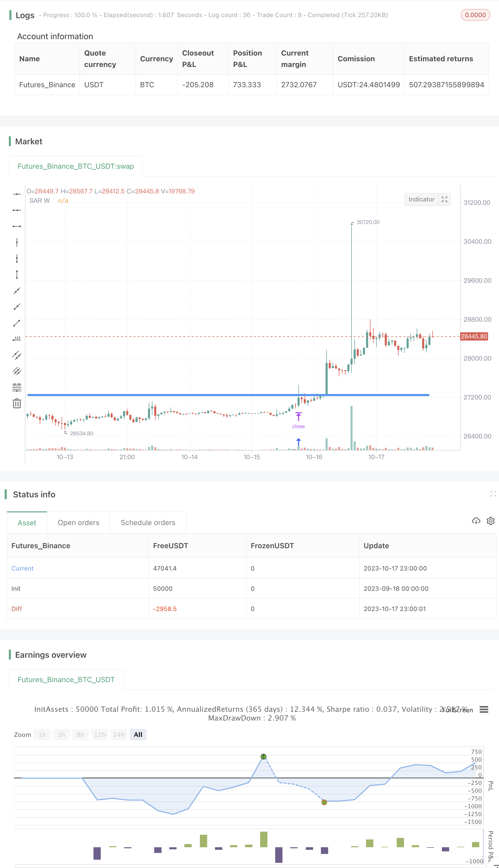Toggle chart fullscreen expand icon
The height and width of the screenshot is (868, 499).
tap(444, 199)
